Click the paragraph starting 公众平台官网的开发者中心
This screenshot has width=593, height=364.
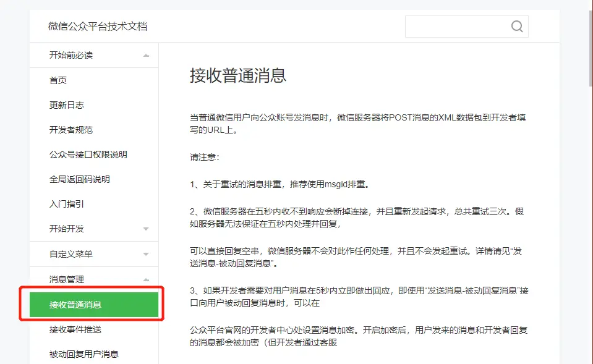(359, 336)
